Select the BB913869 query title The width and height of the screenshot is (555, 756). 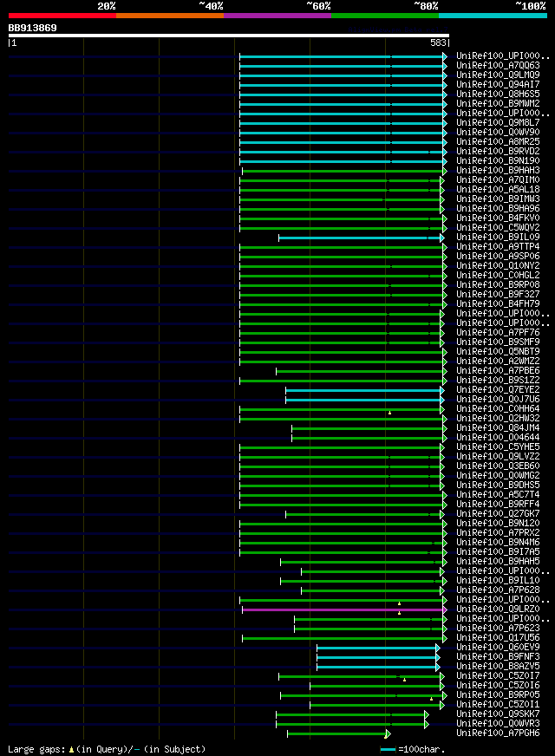(32, 28)
